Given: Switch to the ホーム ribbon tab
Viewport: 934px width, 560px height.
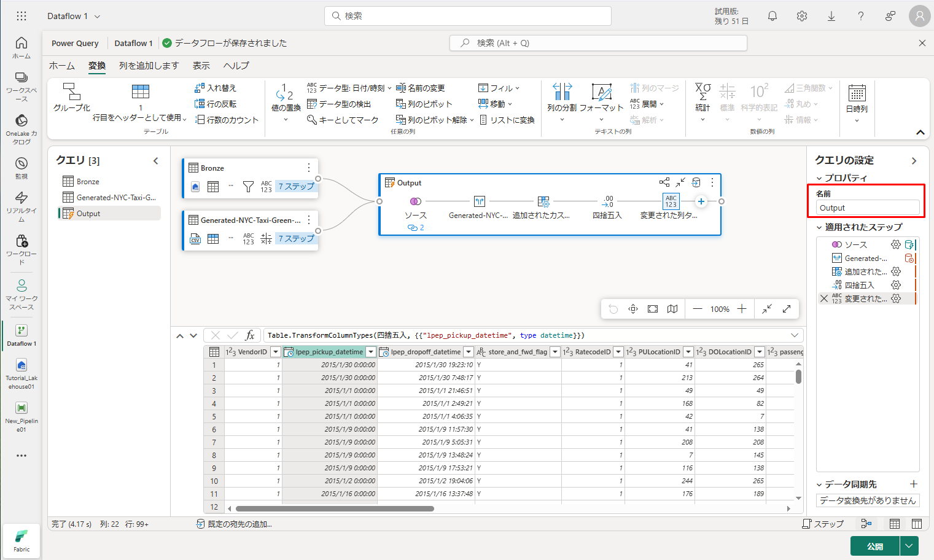Looking at the screenshot, I should click(x=62, y=66).
